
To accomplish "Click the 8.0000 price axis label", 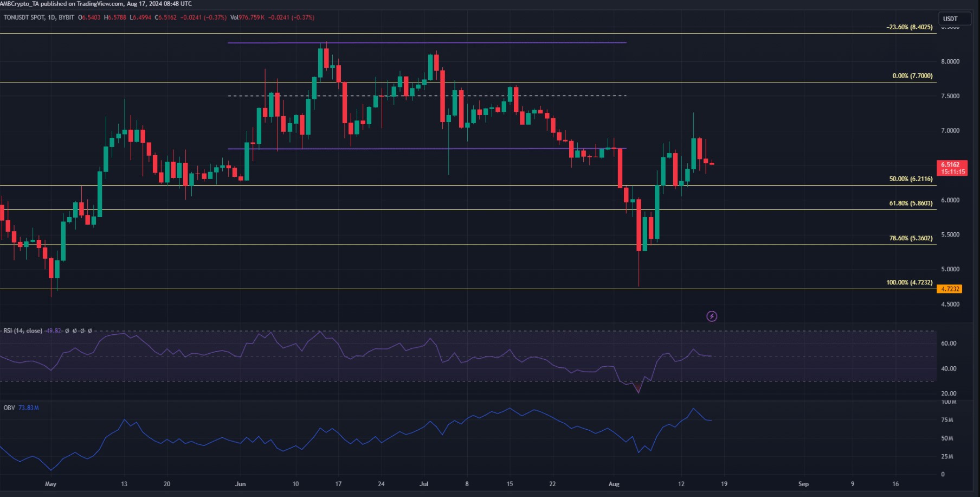I will click(x=950, y=61).
